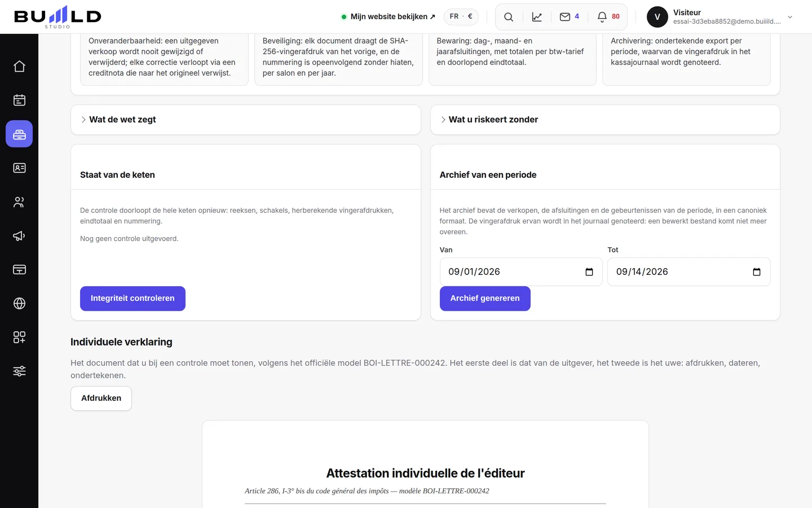Open notifications bell showing 80

pyautogui.click(x=608, y=17)
